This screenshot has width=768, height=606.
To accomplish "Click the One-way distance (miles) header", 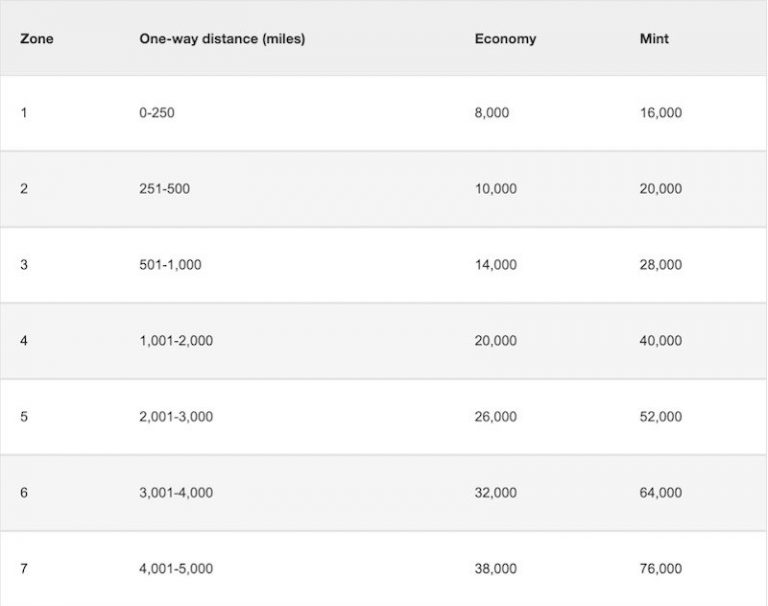I will pos(222,39).
